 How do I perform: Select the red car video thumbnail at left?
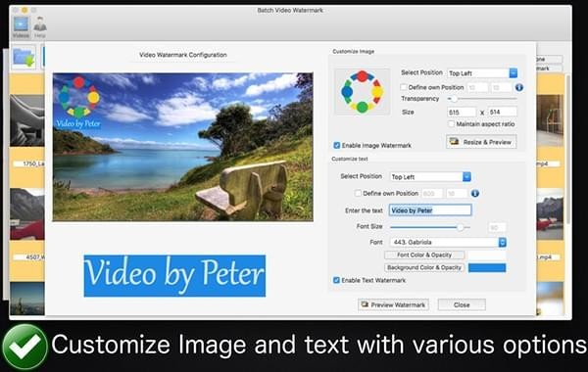pyautogui.click(x=27, y=214)
